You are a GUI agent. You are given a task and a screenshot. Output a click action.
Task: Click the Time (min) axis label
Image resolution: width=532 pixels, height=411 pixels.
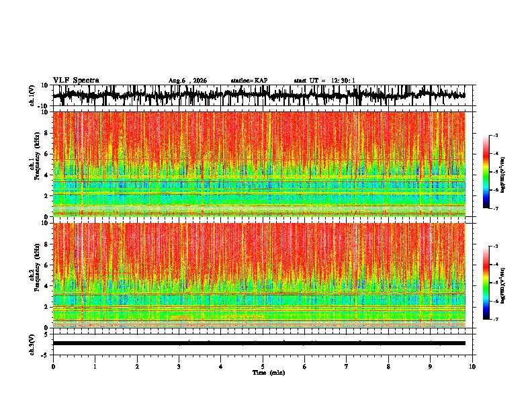click(x=269, y=373)
